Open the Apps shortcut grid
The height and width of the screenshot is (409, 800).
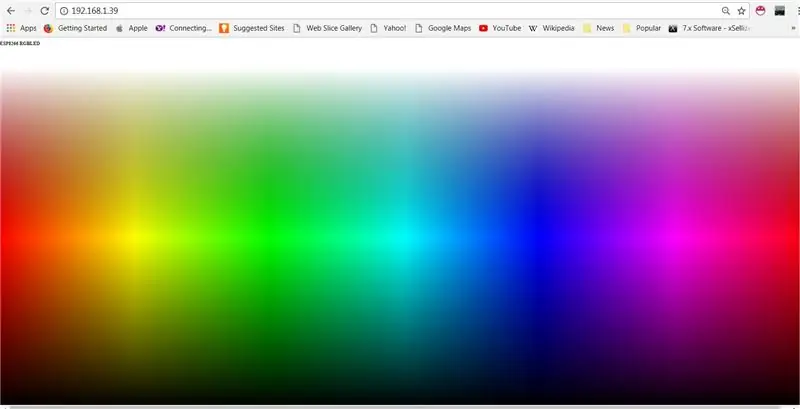click(x=21, y=28)
